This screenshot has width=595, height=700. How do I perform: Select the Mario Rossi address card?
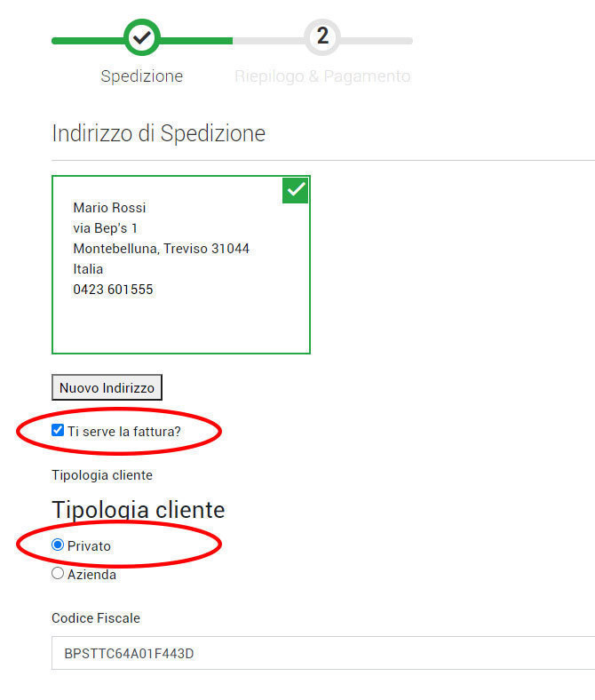[181, 265]
